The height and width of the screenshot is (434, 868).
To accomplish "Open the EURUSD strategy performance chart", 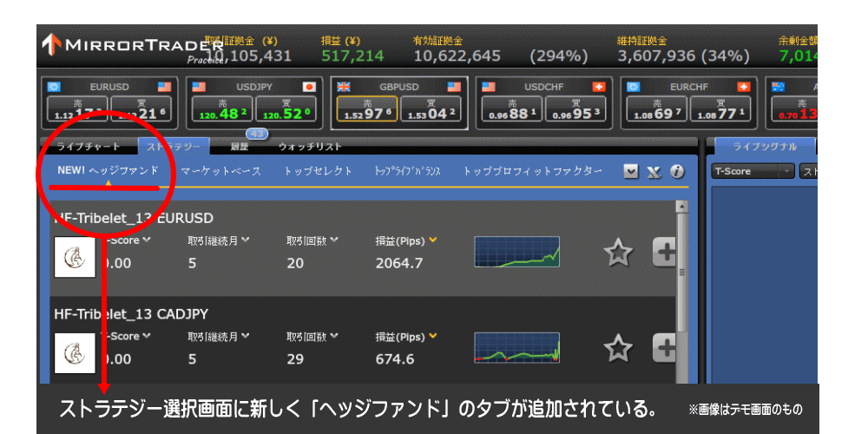I will [517, 252].
